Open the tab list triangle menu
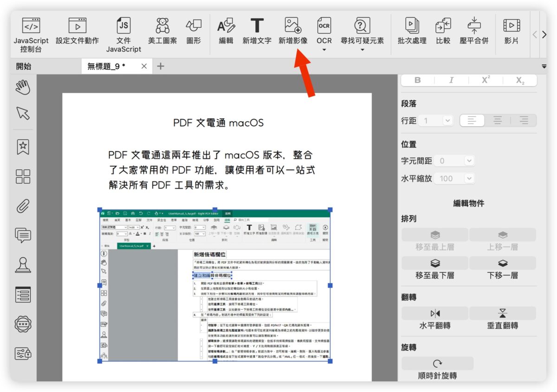Viewport: 557px width, 392px height. point(544,66)
